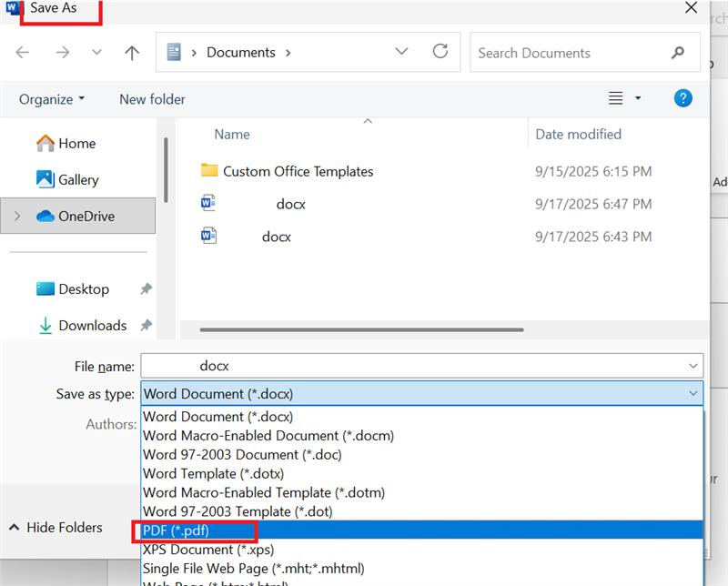This screenshot has width=728, height=586.
Task: Select Home in the navigation pane
Action: tap(66, 144)
